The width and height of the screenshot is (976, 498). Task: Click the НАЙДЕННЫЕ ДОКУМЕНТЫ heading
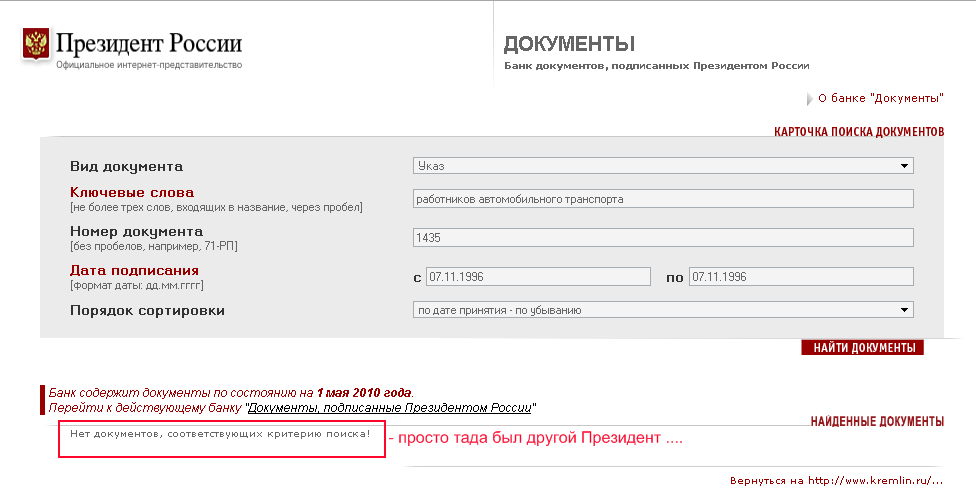[877, 421]
